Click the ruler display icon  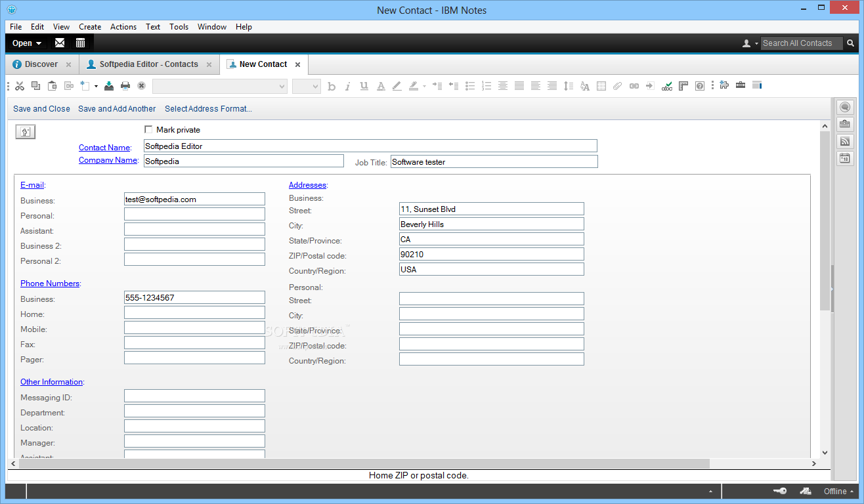click(683, 86)
